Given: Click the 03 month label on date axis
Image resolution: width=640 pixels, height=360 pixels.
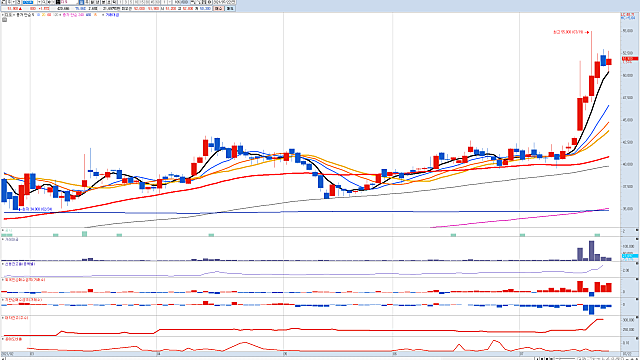Looking at the screenshot, I should pyautogui.click(x=32, y=354).
